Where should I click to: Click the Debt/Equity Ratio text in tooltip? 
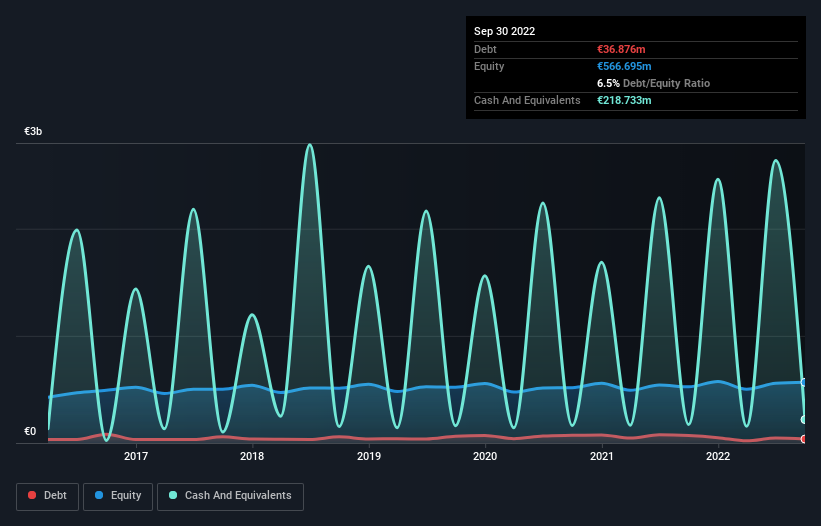[666, 83]
